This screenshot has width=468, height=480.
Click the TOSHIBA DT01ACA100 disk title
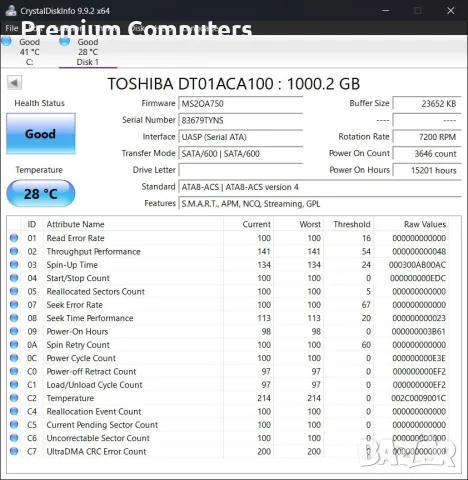pos(234,84)
